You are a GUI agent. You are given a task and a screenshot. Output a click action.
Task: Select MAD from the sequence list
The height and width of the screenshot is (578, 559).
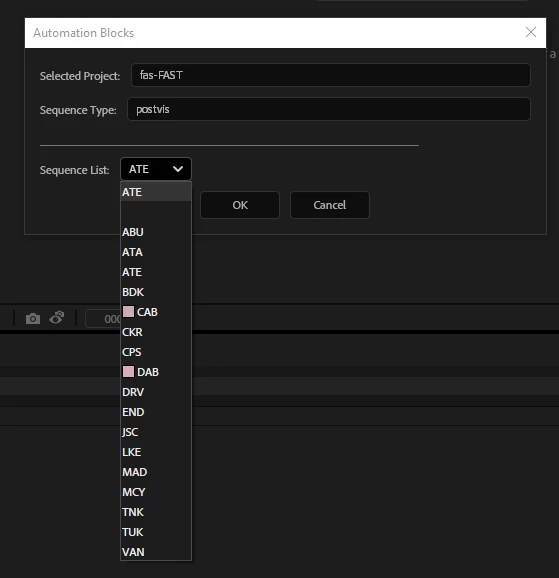pyautogui.click(x=156, y=472)
